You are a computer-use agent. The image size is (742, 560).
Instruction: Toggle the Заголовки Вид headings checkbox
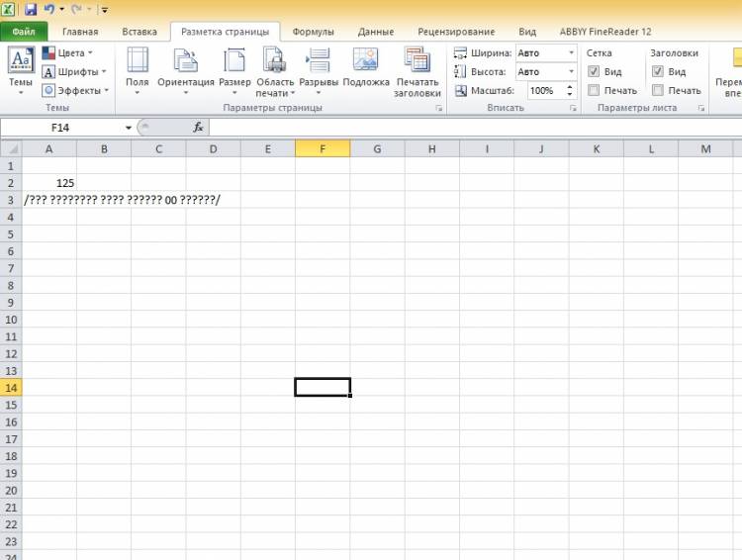coord(658,72)
